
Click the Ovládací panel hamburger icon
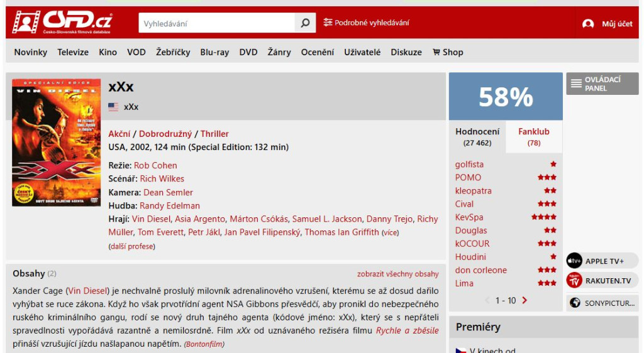(576, 84)
